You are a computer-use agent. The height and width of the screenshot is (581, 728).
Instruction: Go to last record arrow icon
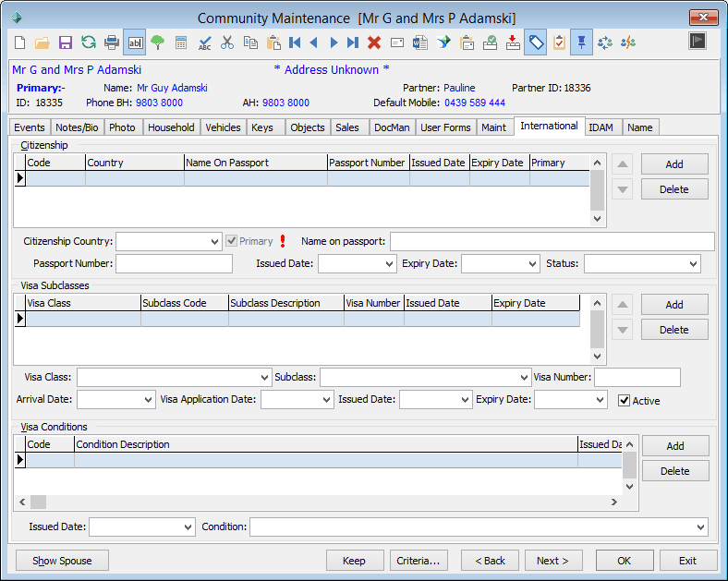(x=353, y=42)
